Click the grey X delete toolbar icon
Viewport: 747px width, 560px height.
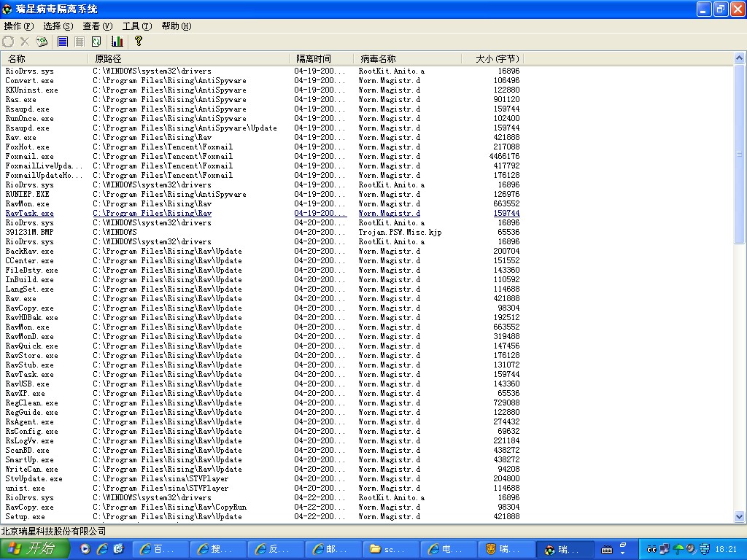coord(25,42)
